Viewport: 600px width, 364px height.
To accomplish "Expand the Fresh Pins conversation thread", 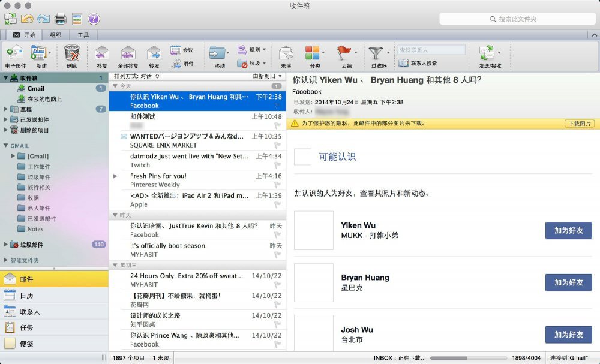I will [114, 177].
